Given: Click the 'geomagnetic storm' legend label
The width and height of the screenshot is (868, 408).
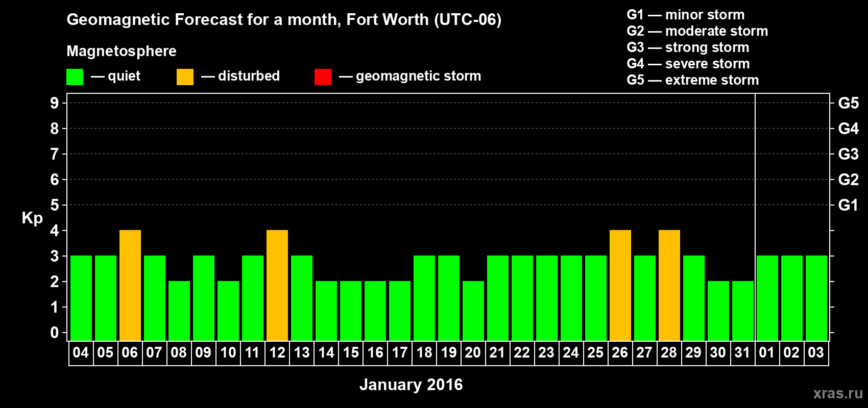Looking at the screenshot, I should pos(419,76).
